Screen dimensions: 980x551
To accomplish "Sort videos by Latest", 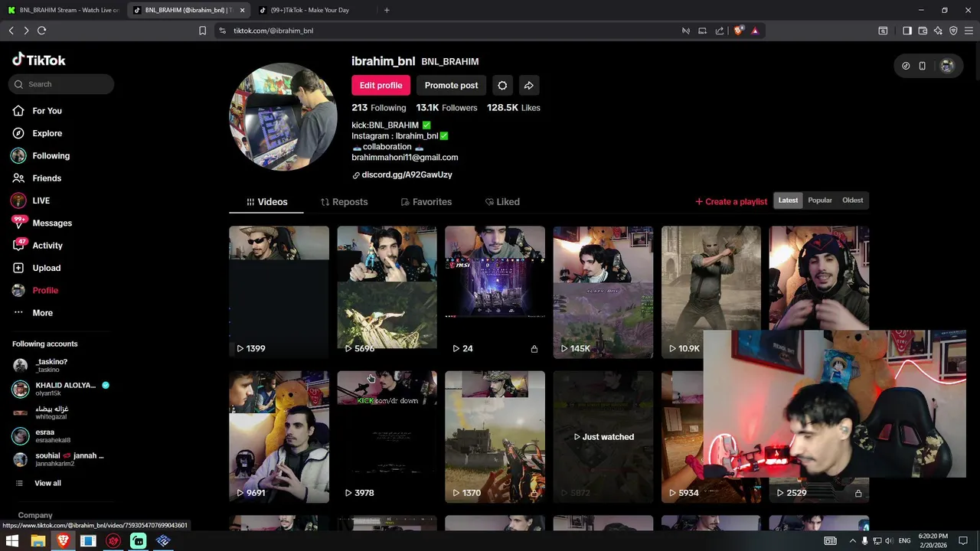I will tap(788, 201).
